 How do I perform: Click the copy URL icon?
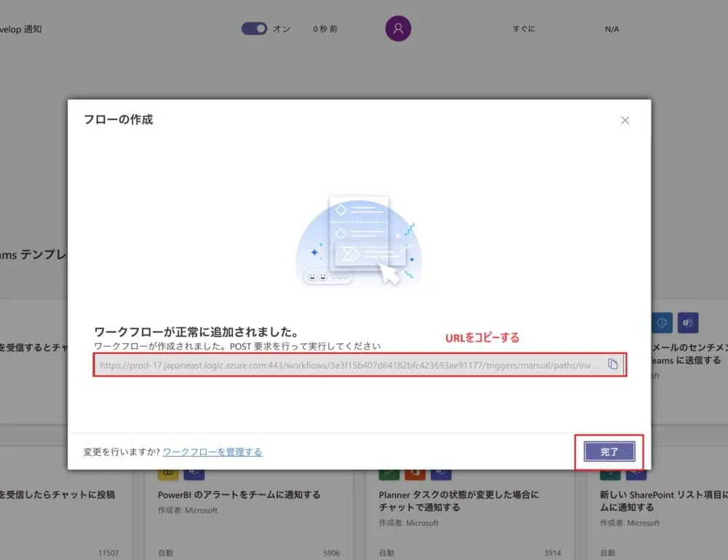tap(612, 364)
